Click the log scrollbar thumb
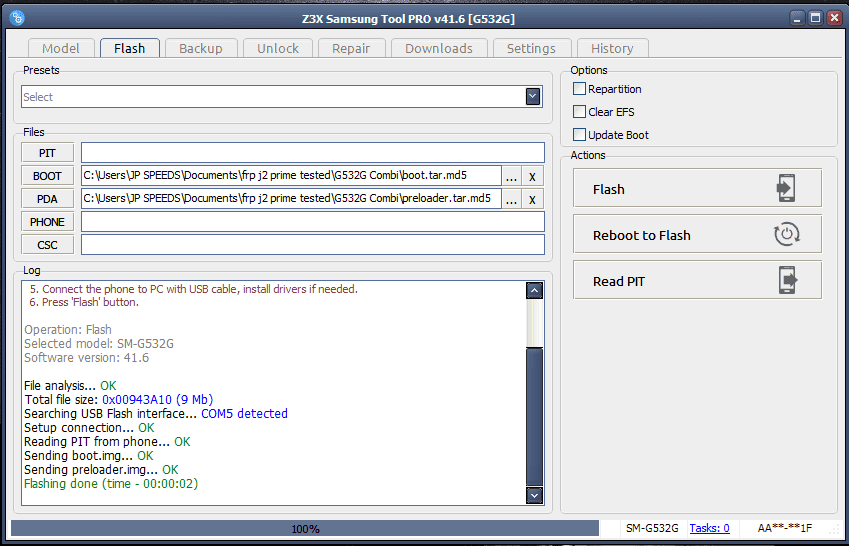This screenshot has width=849, height=546. 534,417
